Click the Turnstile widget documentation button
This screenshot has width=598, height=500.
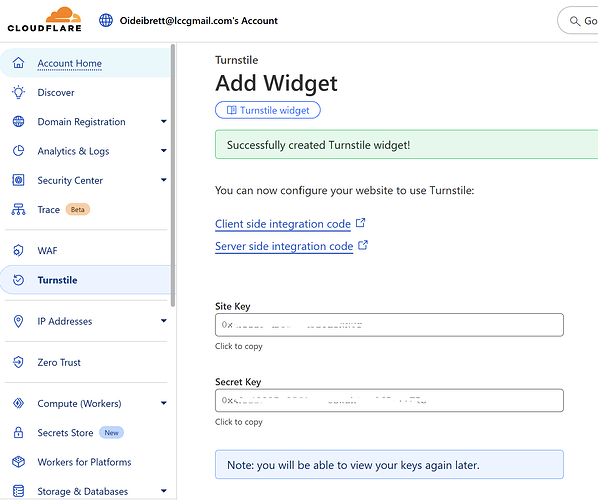pyautogui.click(x=268, y=110)
